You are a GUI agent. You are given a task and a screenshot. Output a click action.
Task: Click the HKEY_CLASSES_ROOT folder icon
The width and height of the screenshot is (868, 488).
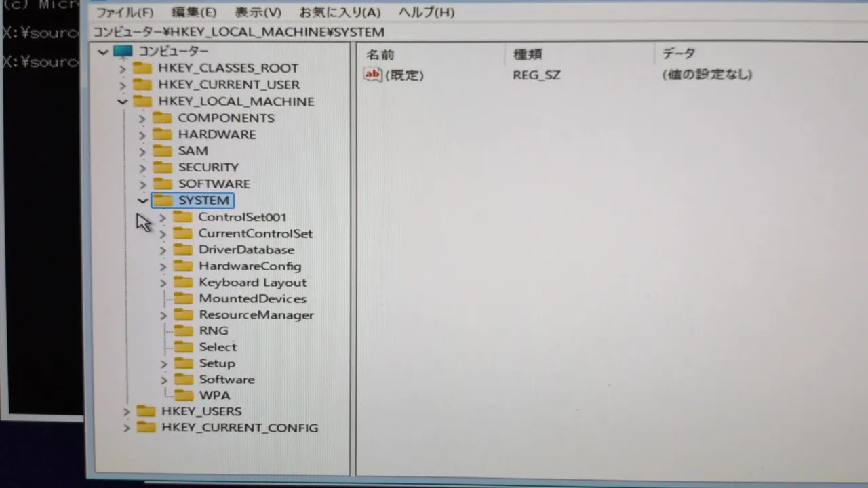(x=142, y=67)
